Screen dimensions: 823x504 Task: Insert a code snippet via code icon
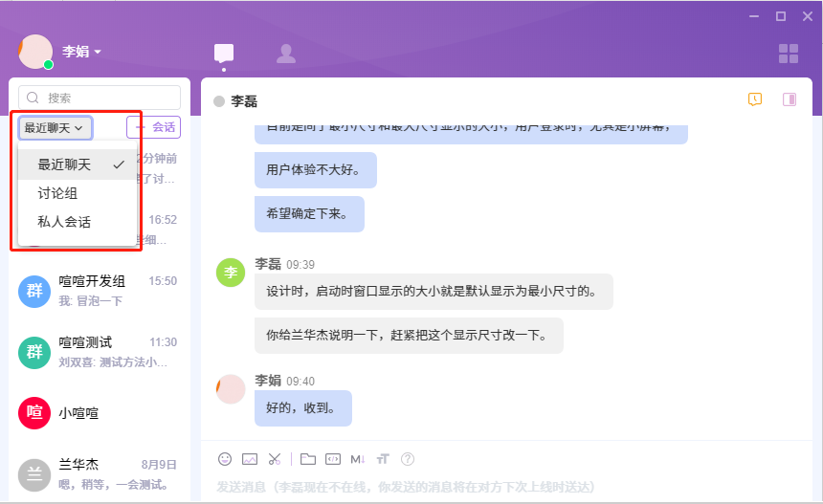click(x=333, y=459)
